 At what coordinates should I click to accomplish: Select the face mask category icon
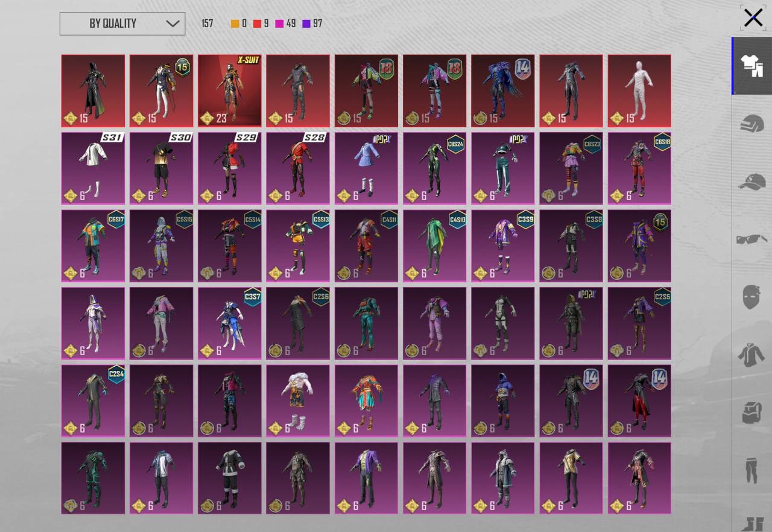(x=751, y=297)
